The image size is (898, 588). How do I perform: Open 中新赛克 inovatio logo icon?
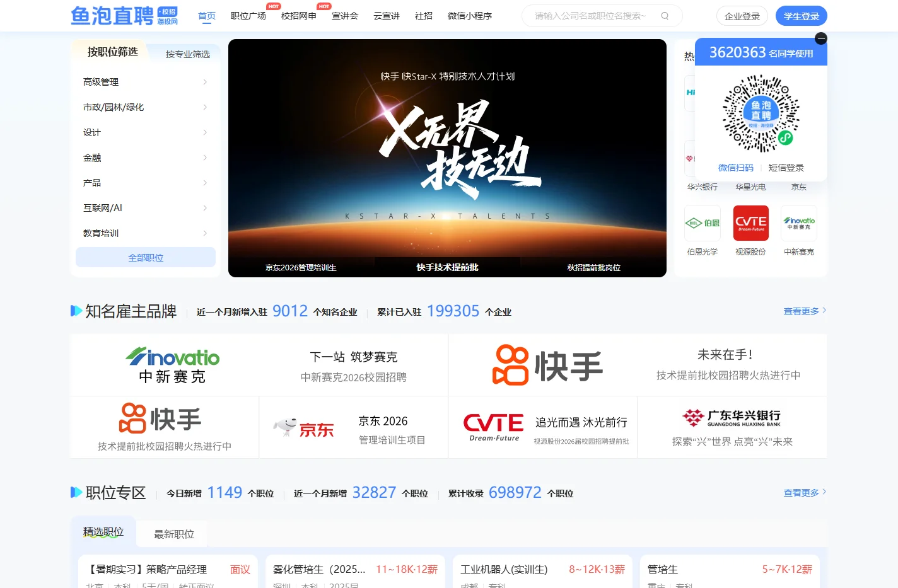799,223
